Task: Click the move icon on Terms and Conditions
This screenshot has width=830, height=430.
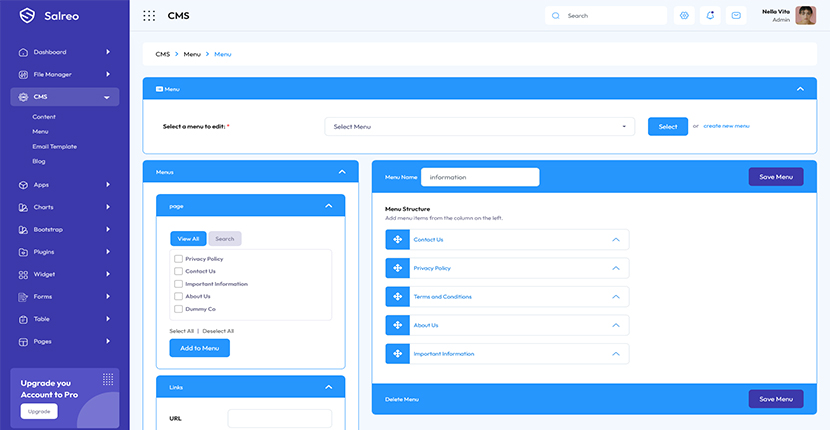Action: coord(397,297)
